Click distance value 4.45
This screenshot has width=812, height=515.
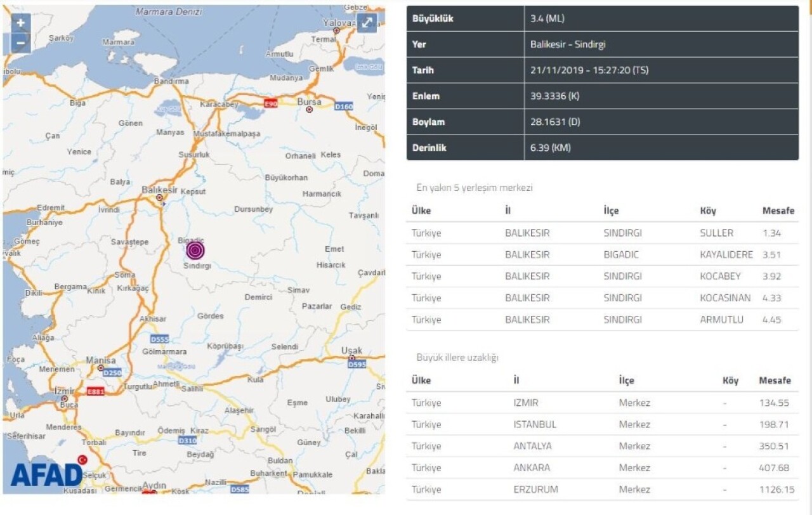tap(773, 319)
